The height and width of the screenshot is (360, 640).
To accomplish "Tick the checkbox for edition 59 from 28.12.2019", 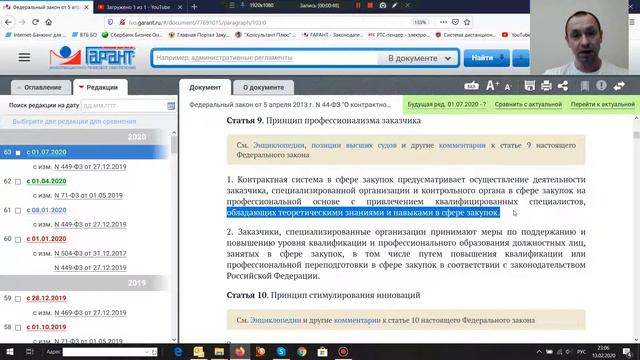I will pyautogui.click(x=18, y=299).
